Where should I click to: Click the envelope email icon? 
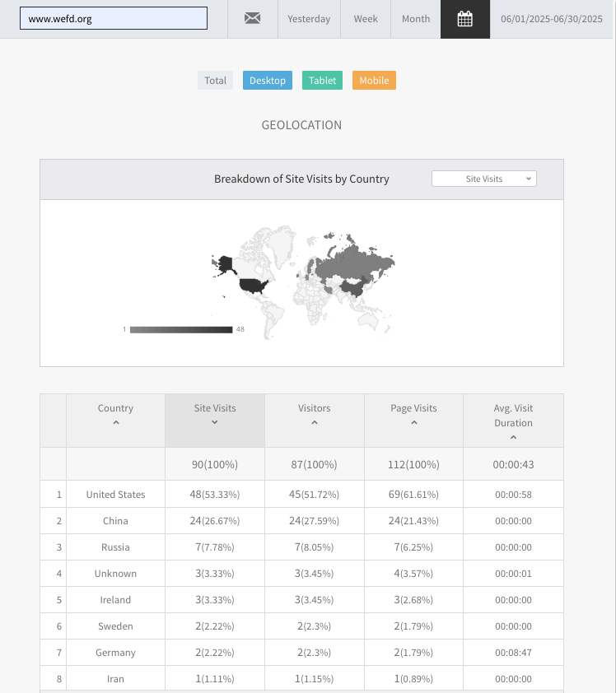pos(252,19)
